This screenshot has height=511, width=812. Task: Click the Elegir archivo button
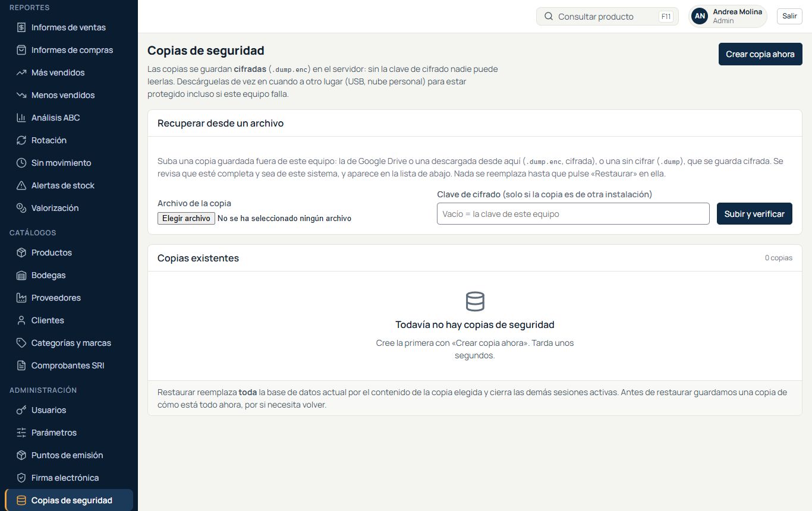pos(186,218)
